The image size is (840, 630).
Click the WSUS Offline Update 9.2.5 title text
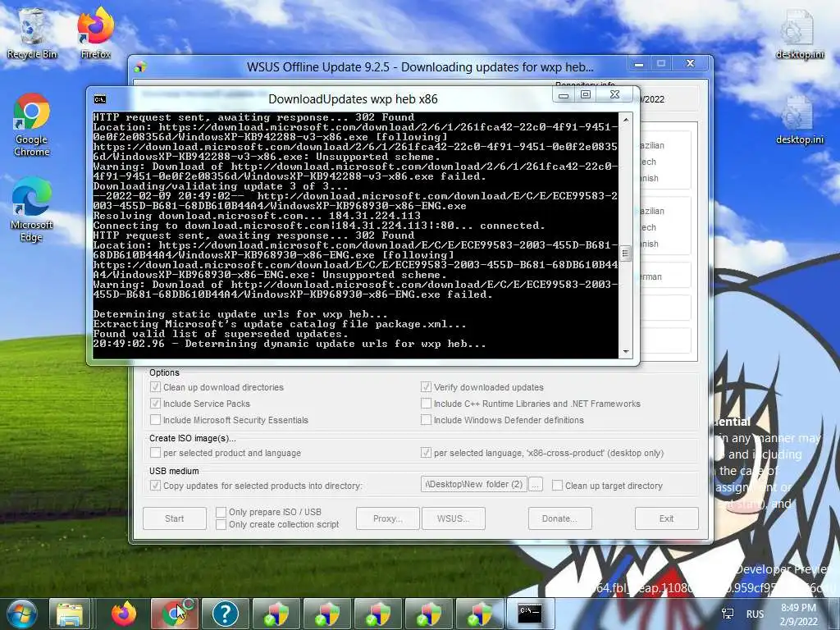point(420,67)
